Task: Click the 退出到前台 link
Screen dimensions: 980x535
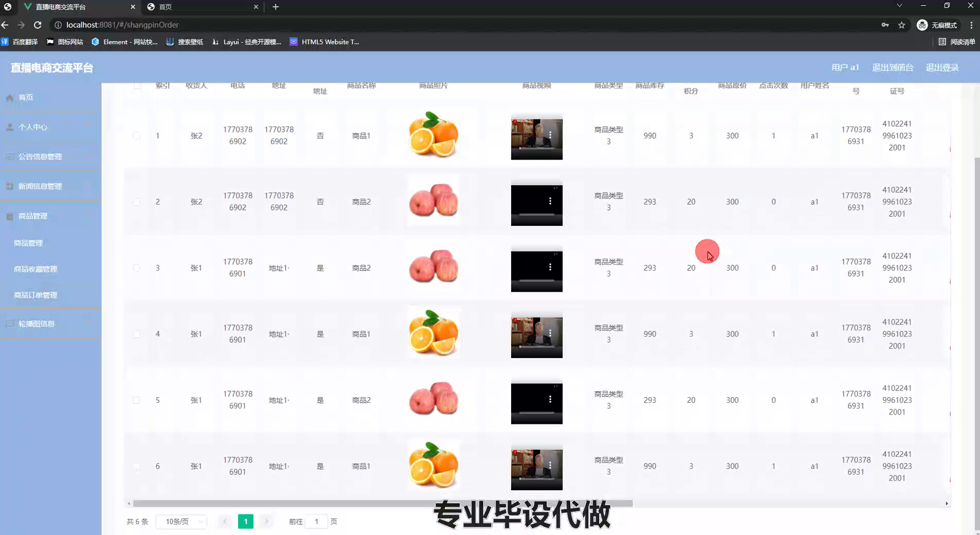Action: pyautogui.click(x=893, y=67)
